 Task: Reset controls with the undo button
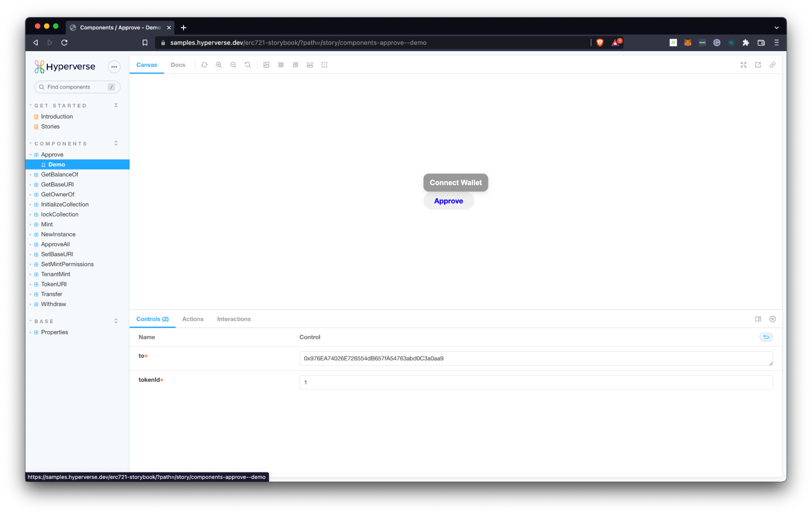click(x=766, y=337)
